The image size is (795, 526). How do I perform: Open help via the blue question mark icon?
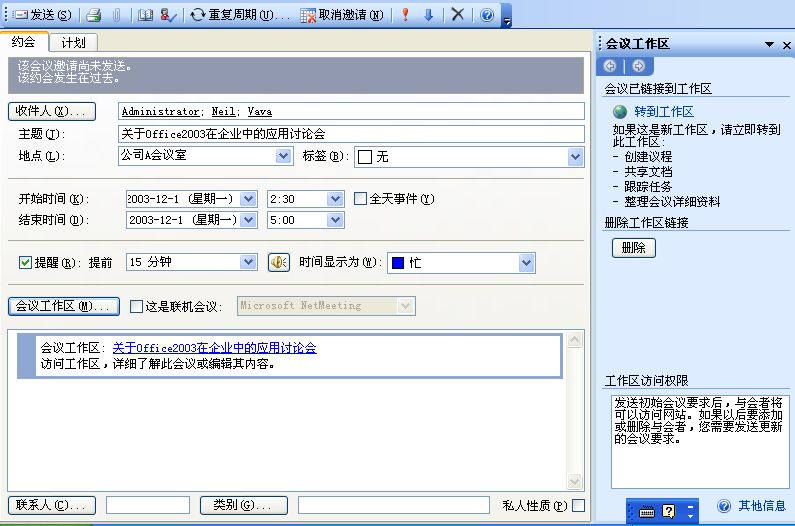[x=487, y=15]
